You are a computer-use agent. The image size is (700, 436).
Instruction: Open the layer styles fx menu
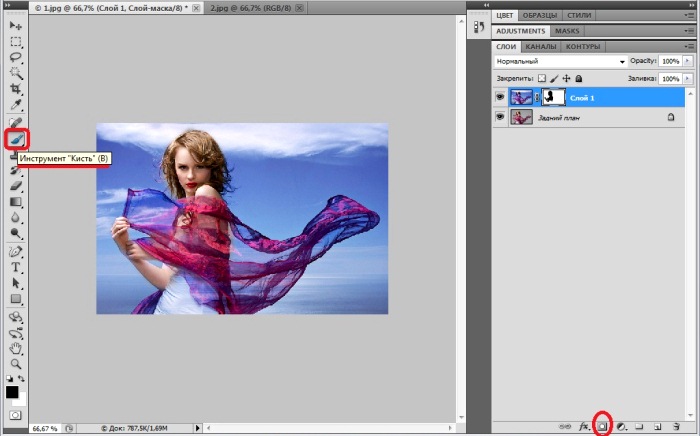point(585,426)
